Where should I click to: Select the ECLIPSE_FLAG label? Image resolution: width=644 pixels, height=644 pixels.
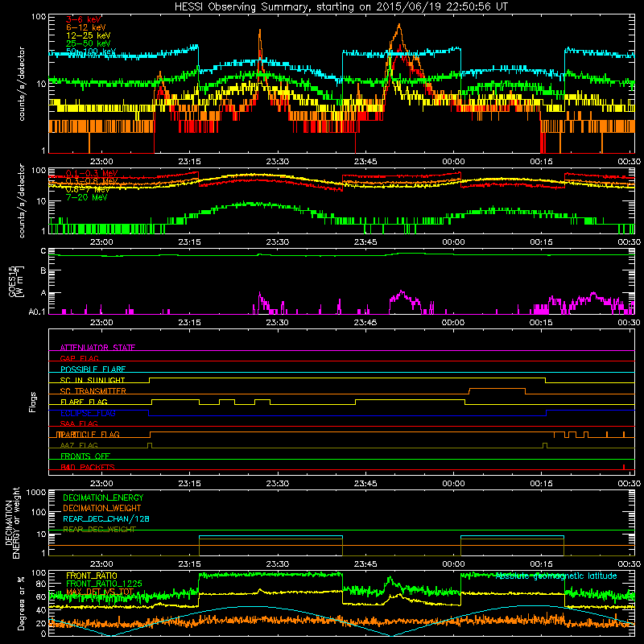tap(88, 413)
